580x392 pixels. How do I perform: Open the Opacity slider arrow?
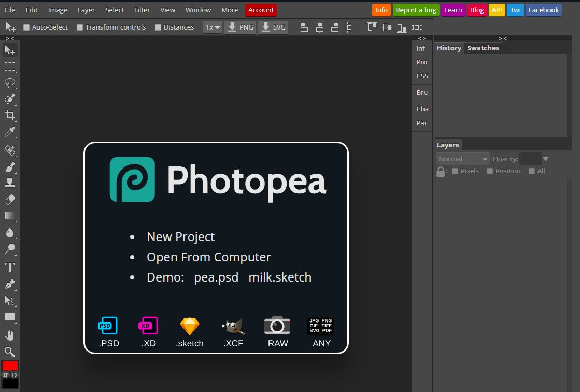pyautogui.click(x=546, y=159)
